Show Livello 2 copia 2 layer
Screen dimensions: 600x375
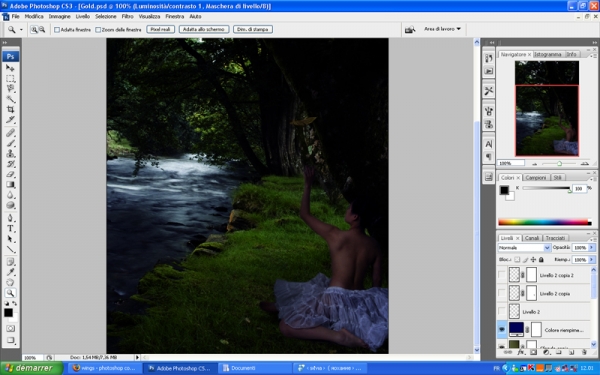point(502,275)
